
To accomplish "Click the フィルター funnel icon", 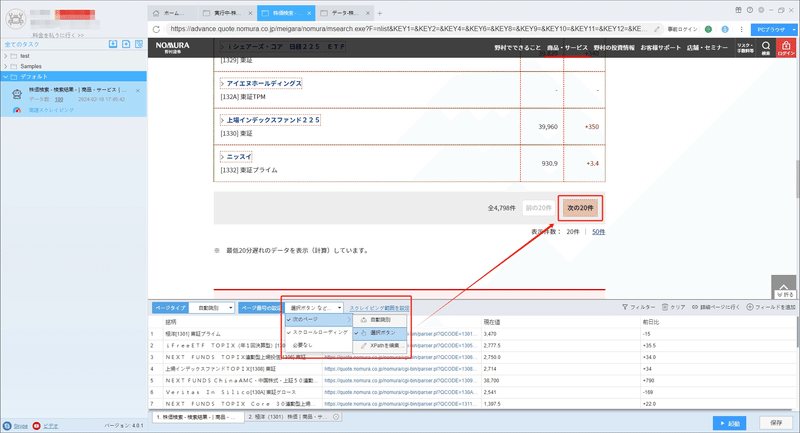I will tap(625, 307).
